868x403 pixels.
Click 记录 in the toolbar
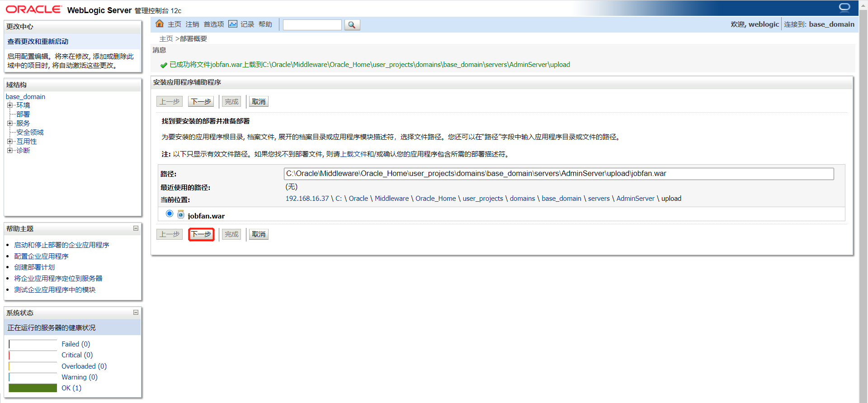point(247,24)
